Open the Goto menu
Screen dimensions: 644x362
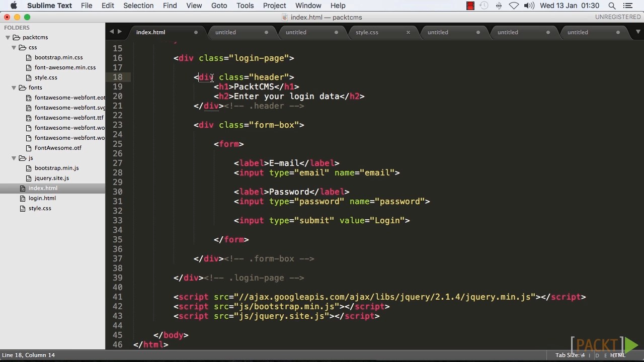point(219,6)
